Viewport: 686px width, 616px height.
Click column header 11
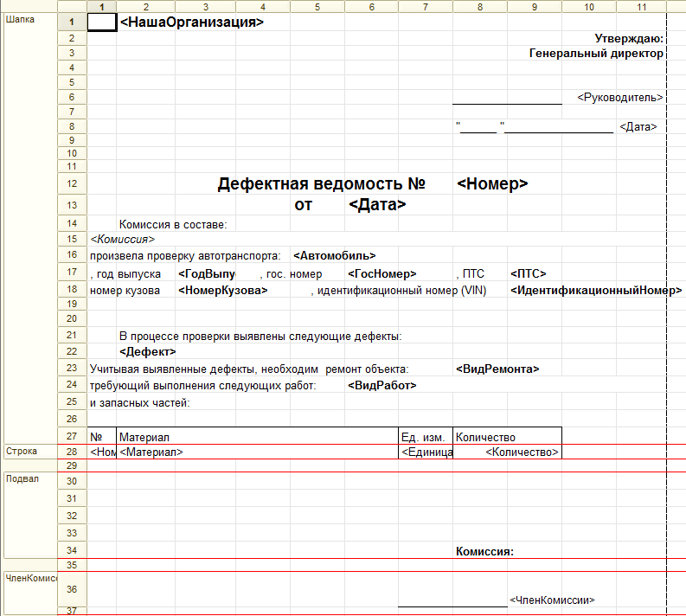[641, 7]
